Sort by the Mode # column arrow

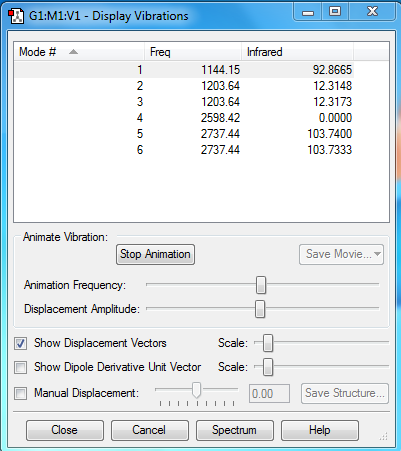tap(73, 52)
